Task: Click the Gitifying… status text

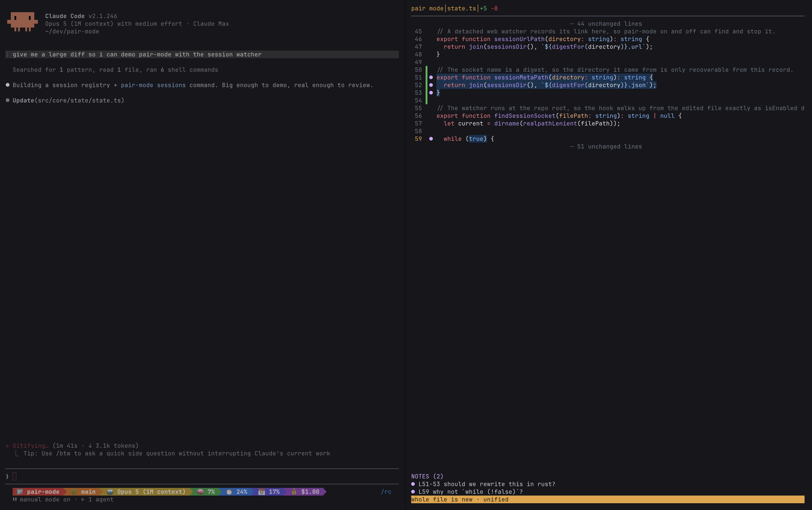Action: pos(30,446)
